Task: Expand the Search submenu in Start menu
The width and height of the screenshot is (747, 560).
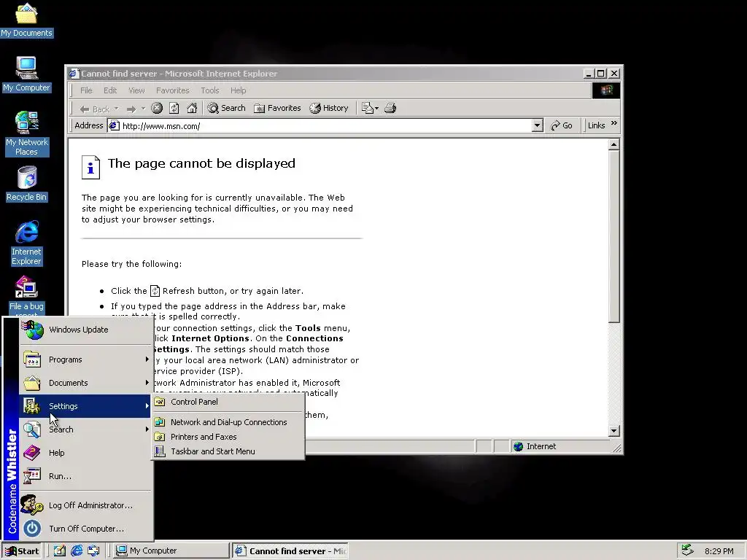Action: tap(85, 429)
